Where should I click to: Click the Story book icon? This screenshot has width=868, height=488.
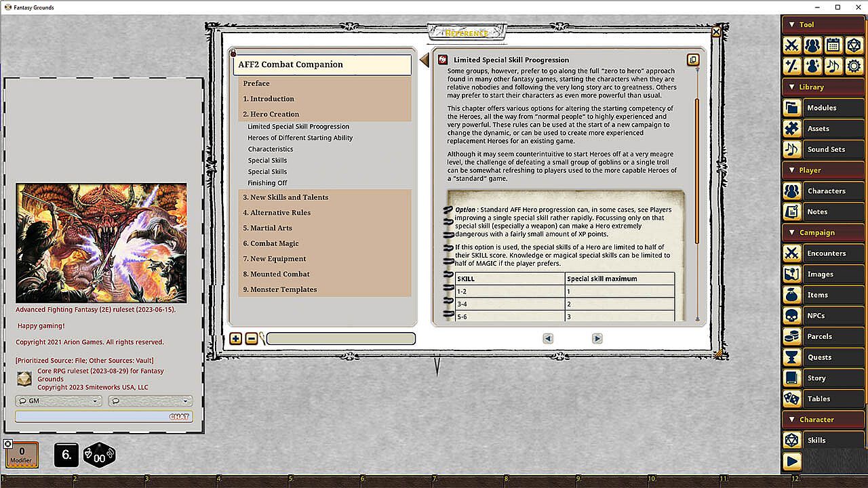click(x=791, y=378)
